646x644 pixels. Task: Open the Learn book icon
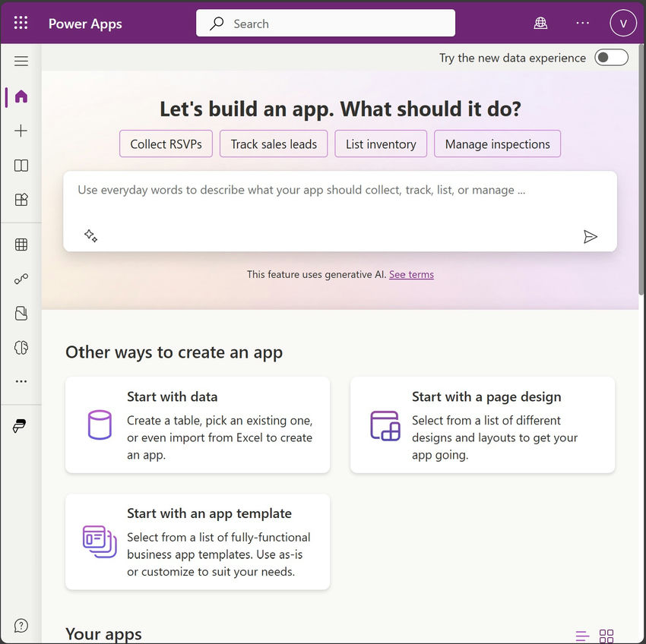pos(21,166)
